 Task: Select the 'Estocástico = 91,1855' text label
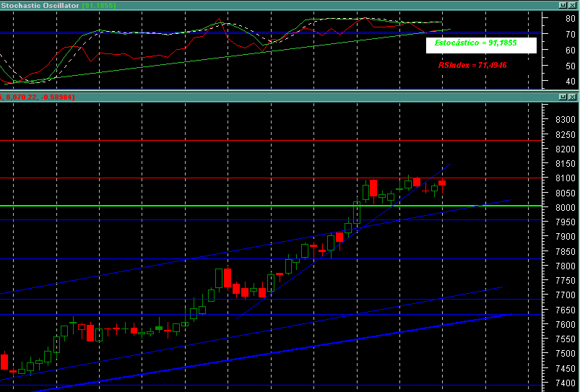[x=476, y=43]
